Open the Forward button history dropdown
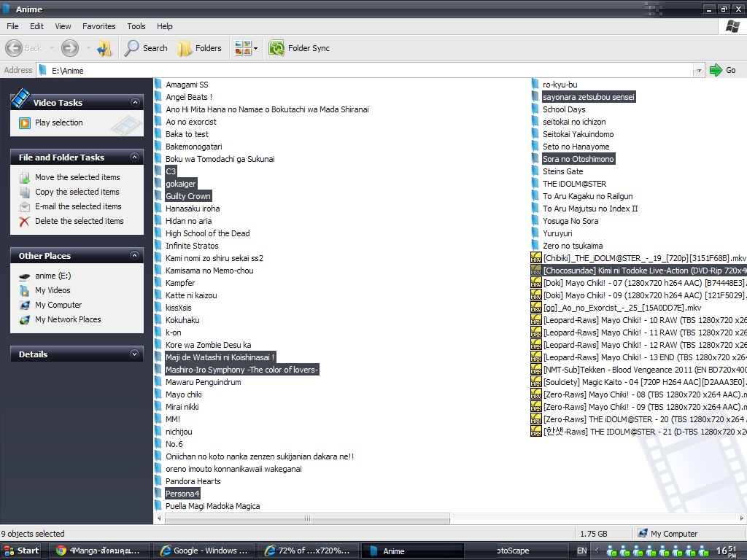 [x=88, y=48]
